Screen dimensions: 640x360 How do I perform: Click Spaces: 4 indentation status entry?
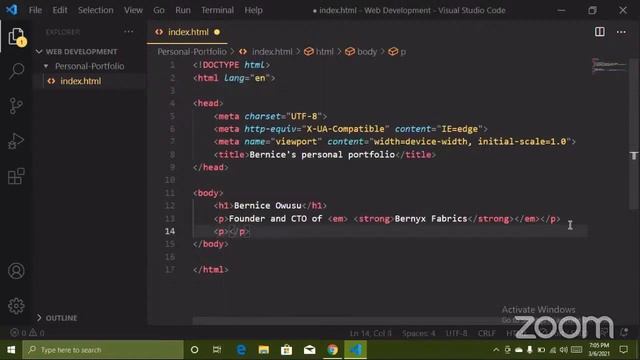[418, 333]
